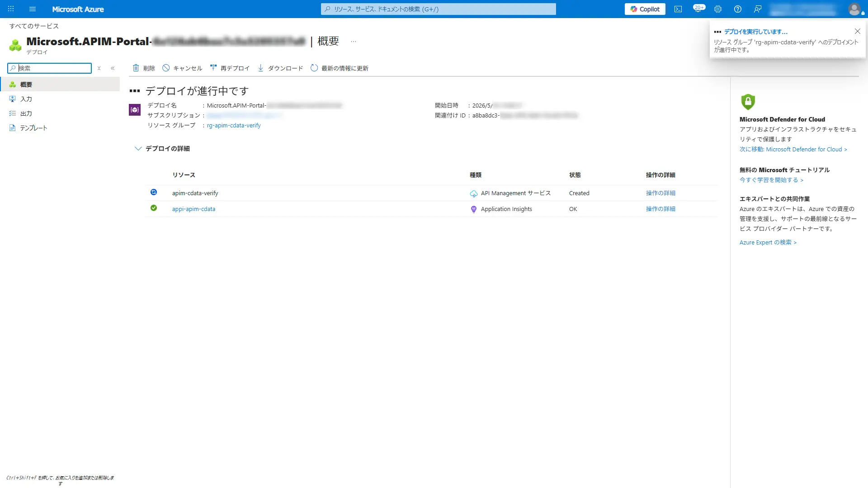The width and height of the screenshot is (868, 488).
Task: Click the 出力 sidebar list icon
Action: pos(13,113)
